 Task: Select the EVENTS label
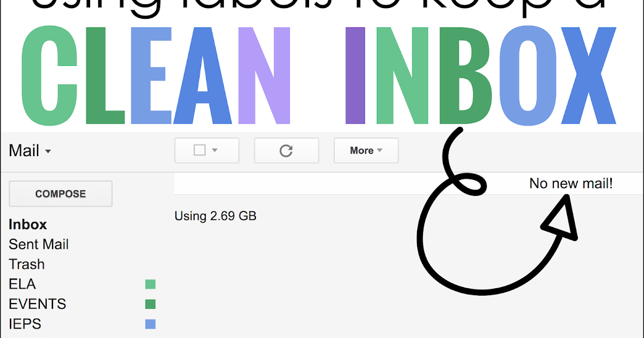tap(37, 304)
